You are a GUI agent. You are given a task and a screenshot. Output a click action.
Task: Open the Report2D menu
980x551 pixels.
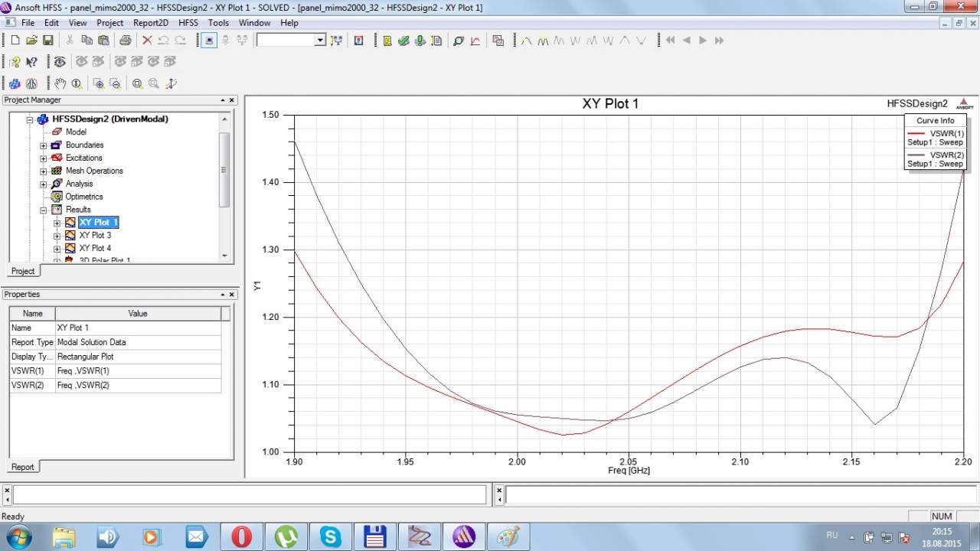pyautogui.click(x=150, y=23)
